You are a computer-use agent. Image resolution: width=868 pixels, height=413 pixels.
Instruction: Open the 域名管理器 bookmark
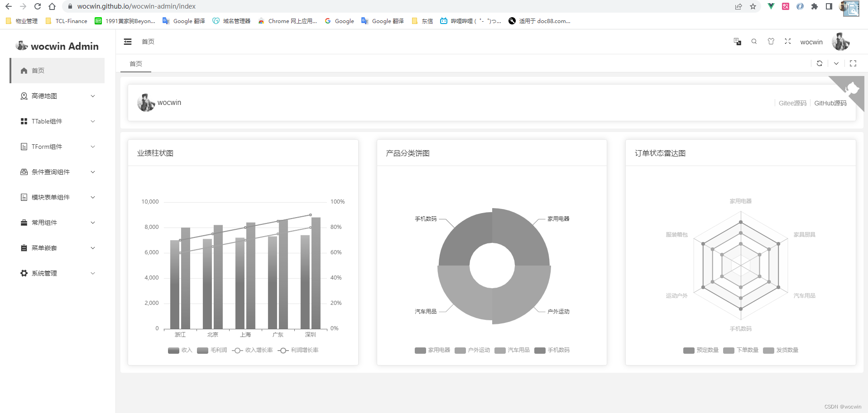(231, 21)
